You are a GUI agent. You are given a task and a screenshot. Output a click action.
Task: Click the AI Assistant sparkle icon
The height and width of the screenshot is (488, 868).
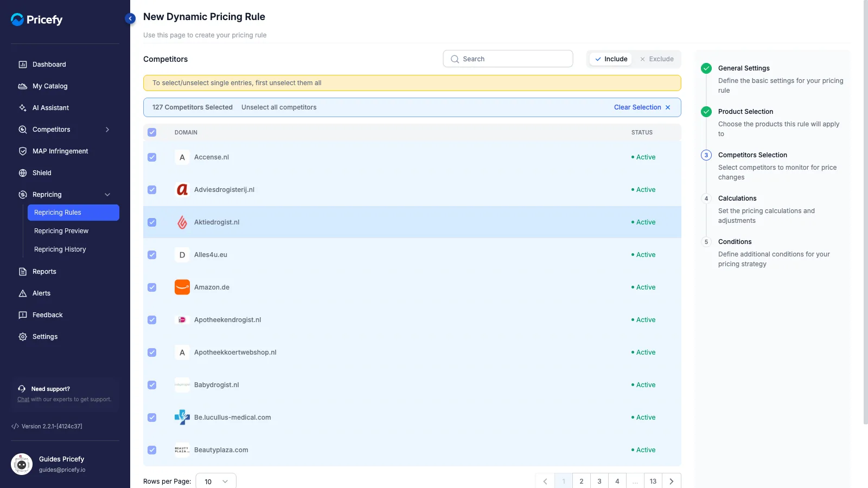click(x=23, y=108)
